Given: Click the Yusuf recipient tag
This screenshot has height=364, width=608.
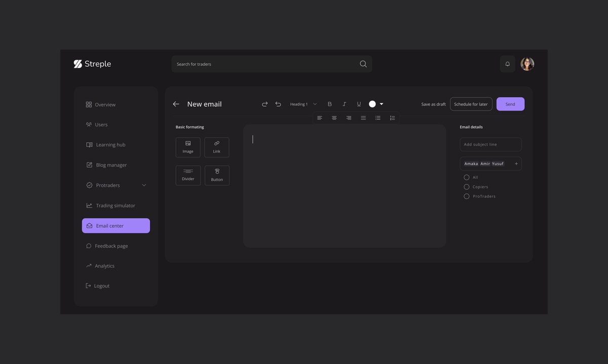Looking at the screenshot, I should [x=498, y=164].
